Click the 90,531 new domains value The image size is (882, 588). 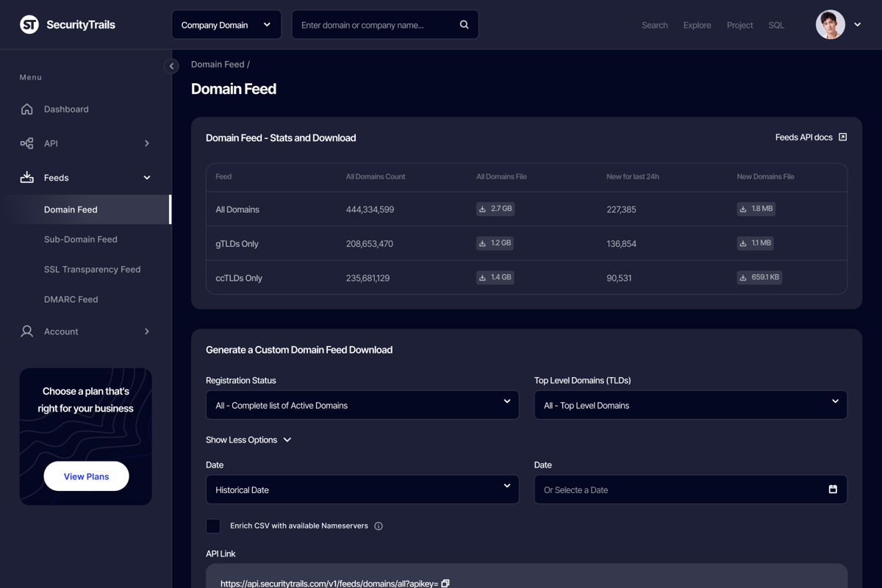point(619,278)
